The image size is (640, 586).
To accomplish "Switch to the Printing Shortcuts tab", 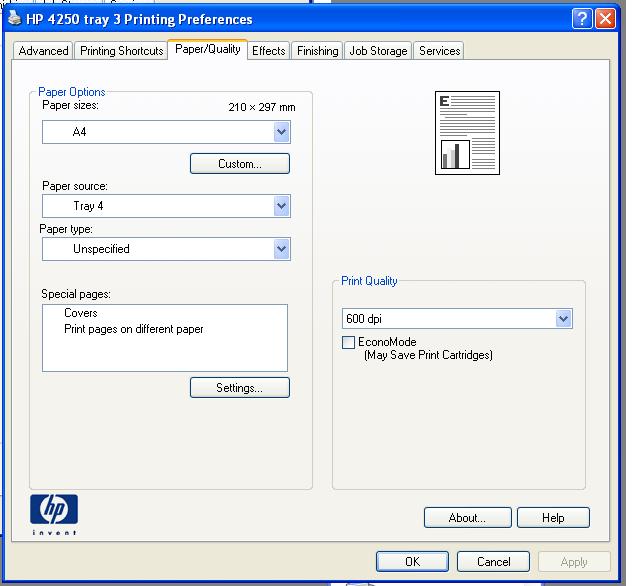I will (122, 51).
